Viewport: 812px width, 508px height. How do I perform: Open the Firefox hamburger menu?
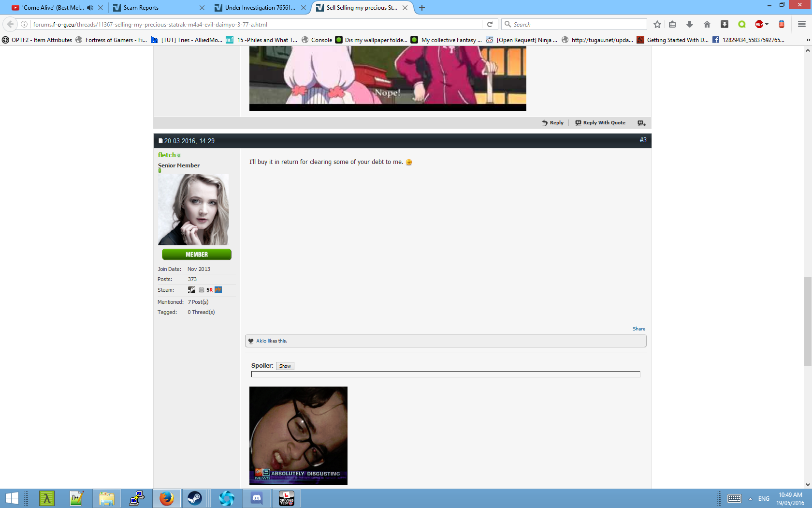pyautogui.click(x=801, y=24)
